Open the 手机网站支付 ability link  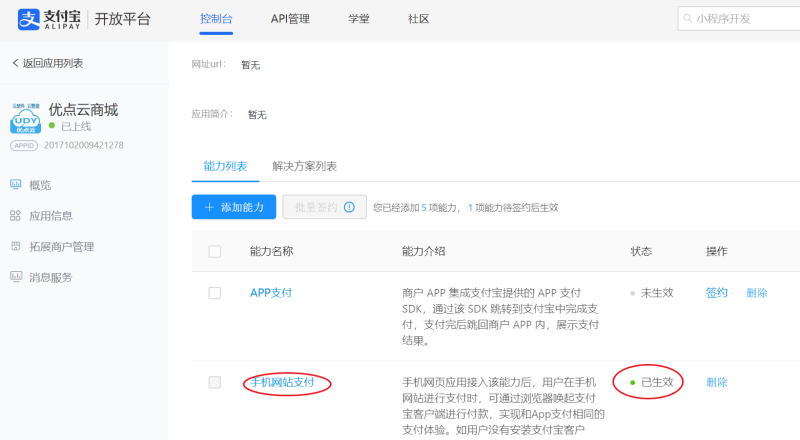pos(282,382)
